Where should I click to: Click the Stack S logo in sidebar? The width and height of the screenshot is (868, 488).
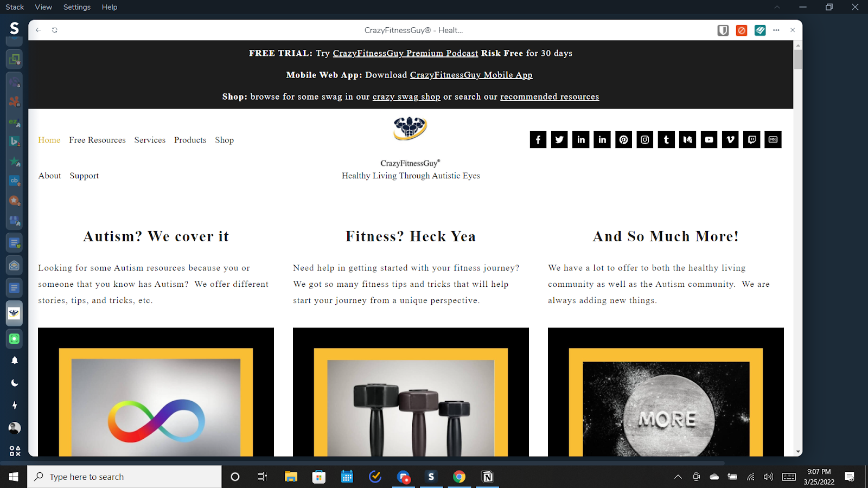click(x=15, y=28)
